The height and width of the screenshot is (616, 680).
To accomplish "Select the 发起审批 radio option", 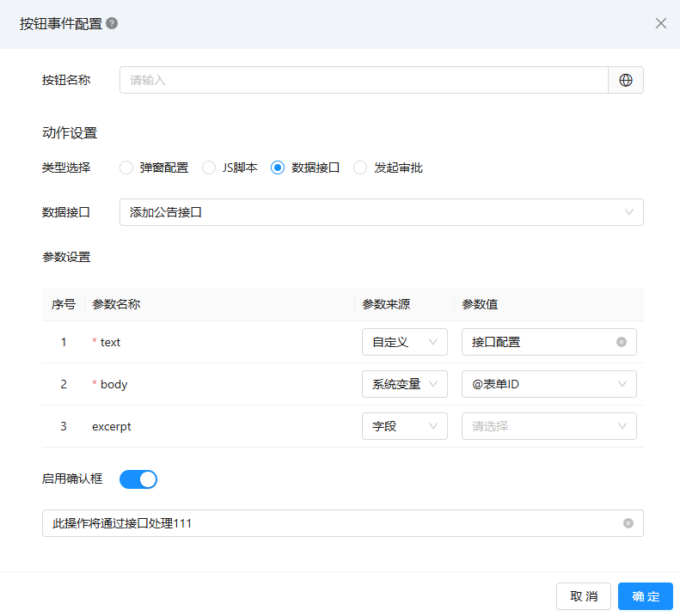I will 360,168.
